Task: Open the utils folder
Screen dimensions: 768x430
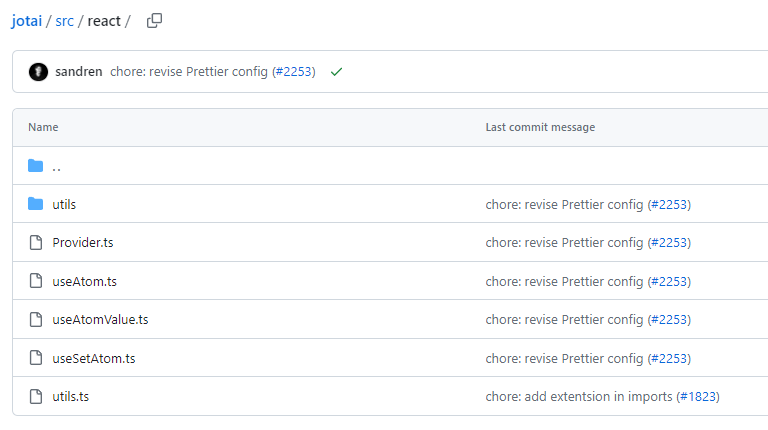Action: click(x=64, y=204)
